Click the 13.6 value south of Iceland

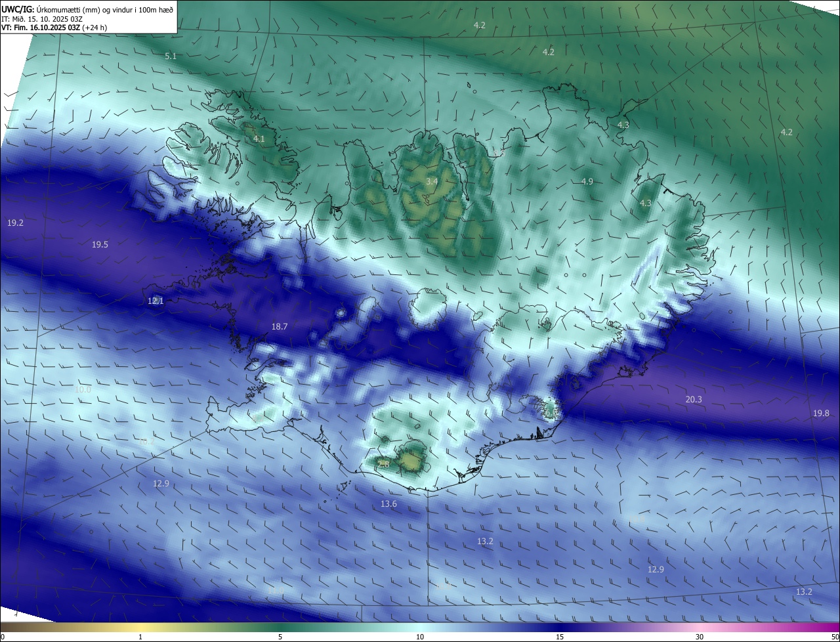tap(388, 504)
